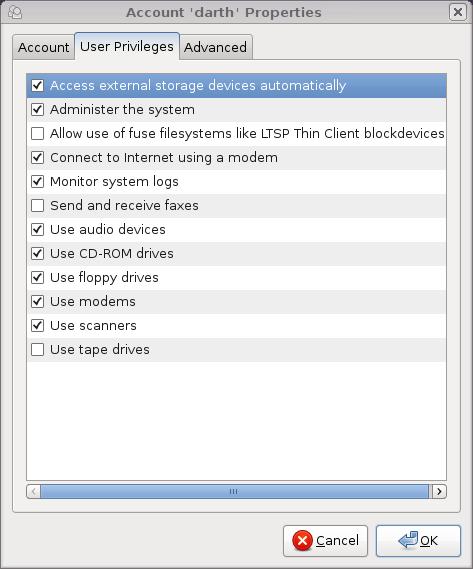Viewport: 473px width, 569px height.
Task: Disable Use floppy drives privilege
Action: coord(37,278)
